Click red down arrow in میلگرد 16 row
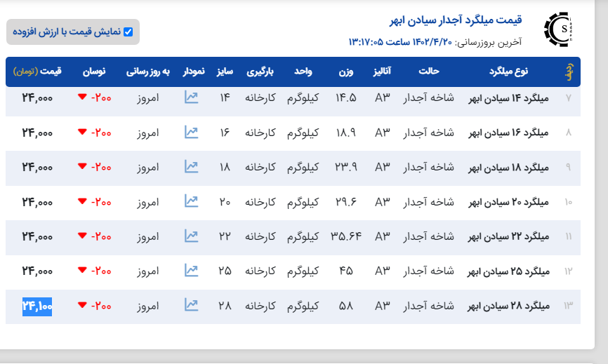Screen dimensions: 608x364 click(x=82, y=132)
